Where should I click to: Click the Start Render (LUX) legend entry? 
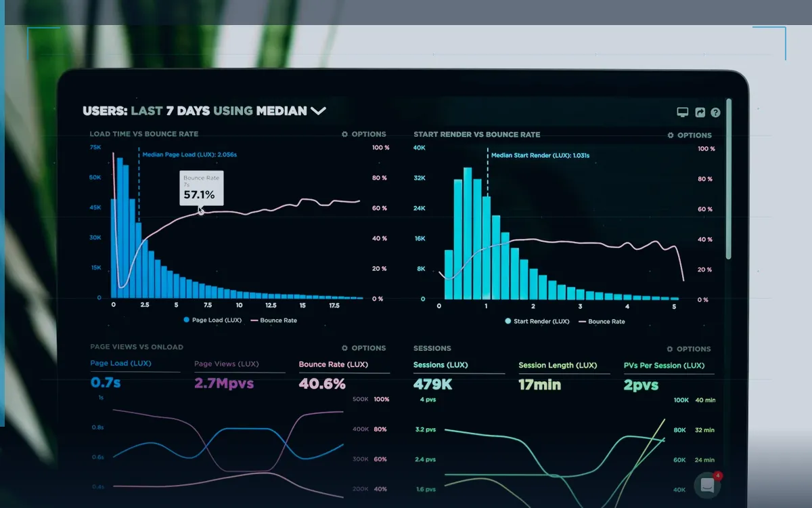coord(537,321)
